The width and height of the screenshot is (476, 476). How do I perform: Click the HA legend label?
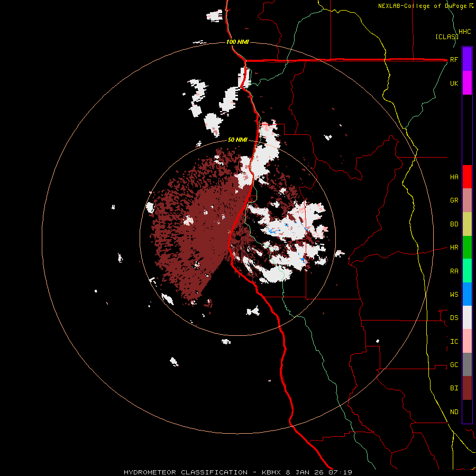pyautogui.click(x=454, y=177)
